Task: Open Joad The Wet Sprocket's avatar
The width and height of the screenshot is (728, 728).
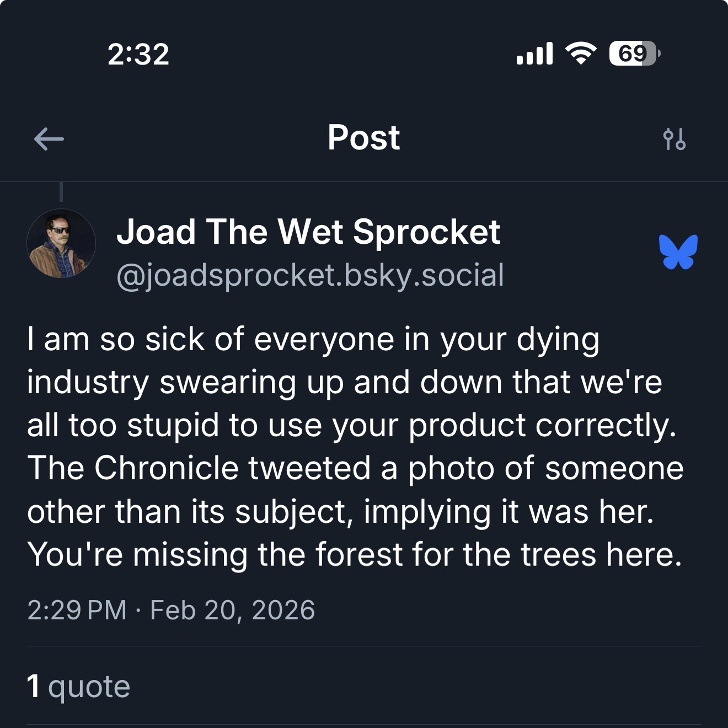Action: pyautogui.click(x=61, y=243)
